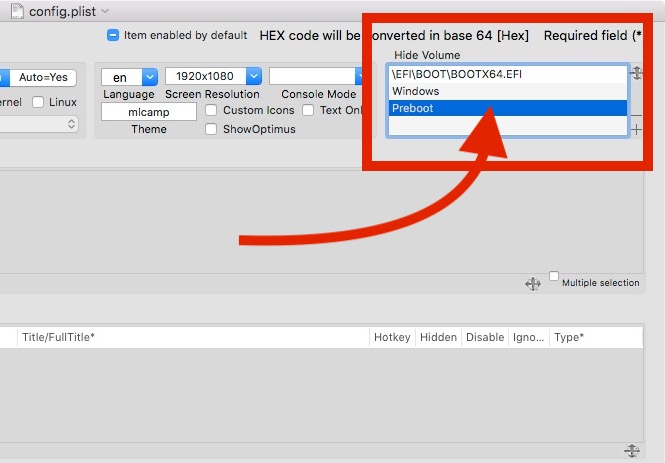The height and width of the screenshot is (463, 665).
Task: Click the move icon beside Multiple selection
Action: coord(533,284)
